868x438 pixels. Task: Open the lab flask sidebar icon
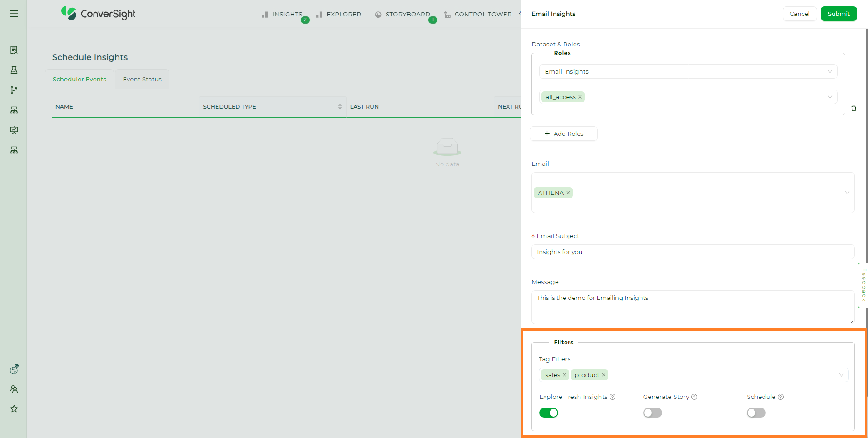(14, 70)
